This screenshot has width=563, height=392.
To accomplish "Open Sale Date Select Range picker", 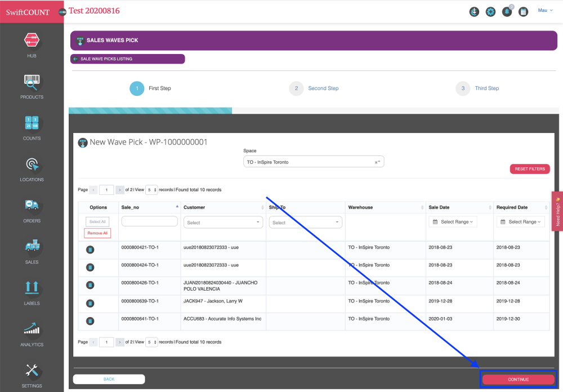I will click(453, 222).
